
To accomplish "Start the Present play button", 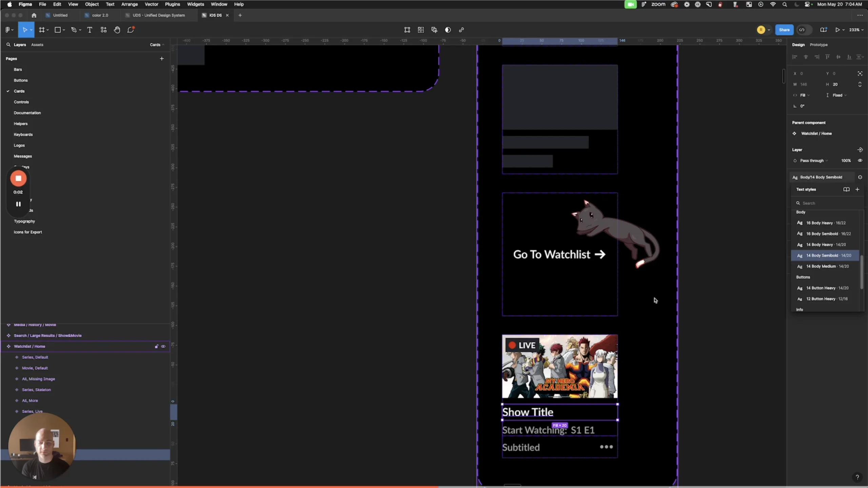I will (x=837, y=30).
